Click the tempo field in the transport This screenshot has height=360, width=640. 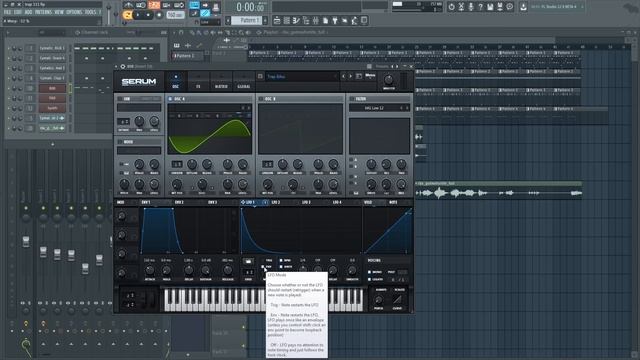point(175,15)
